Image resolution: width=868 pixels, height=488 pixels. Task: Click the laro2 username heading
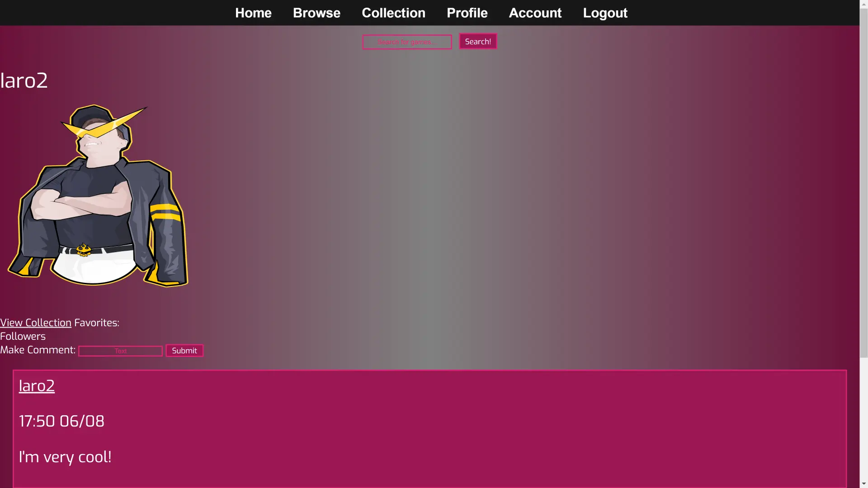[24, 81]
